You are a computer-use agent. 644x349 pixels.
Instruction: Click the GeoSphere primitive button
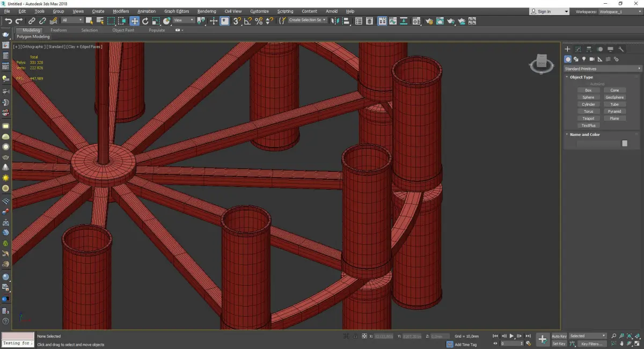614,98
